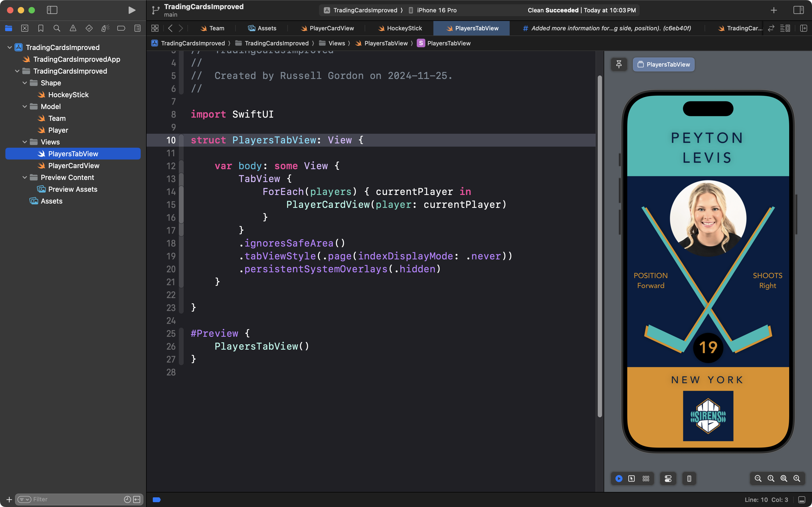Click the Bookmark navigator icon
The image size is (812, 507).
tap(41, 28)
